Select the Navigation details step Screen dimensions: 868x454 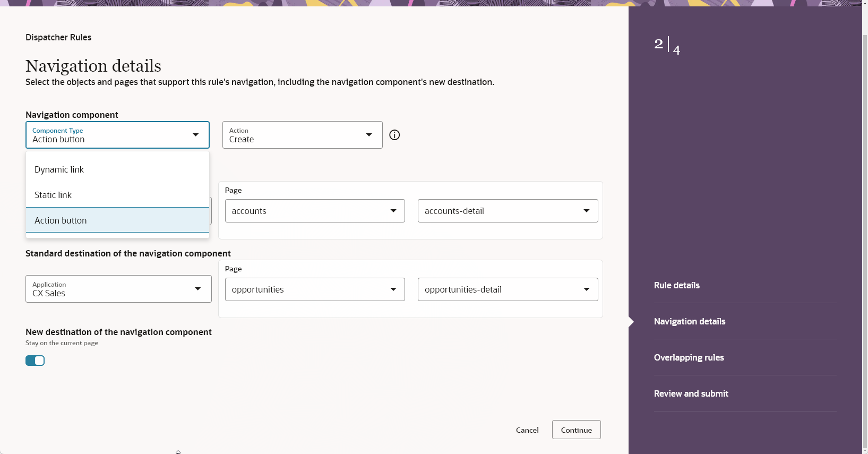tap(689, 322)
